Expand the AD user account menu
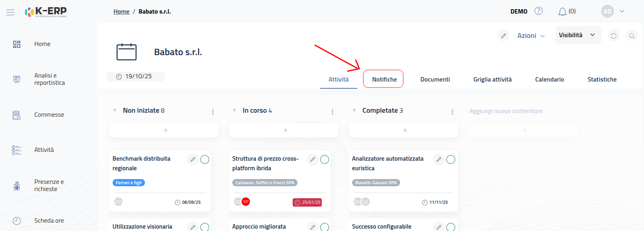 click(x=613, y=11)
